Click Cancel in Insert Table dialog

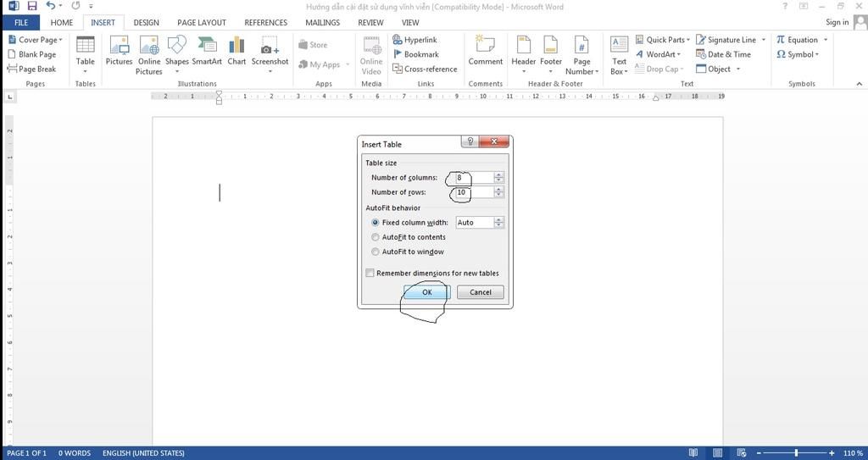point(481,292)
